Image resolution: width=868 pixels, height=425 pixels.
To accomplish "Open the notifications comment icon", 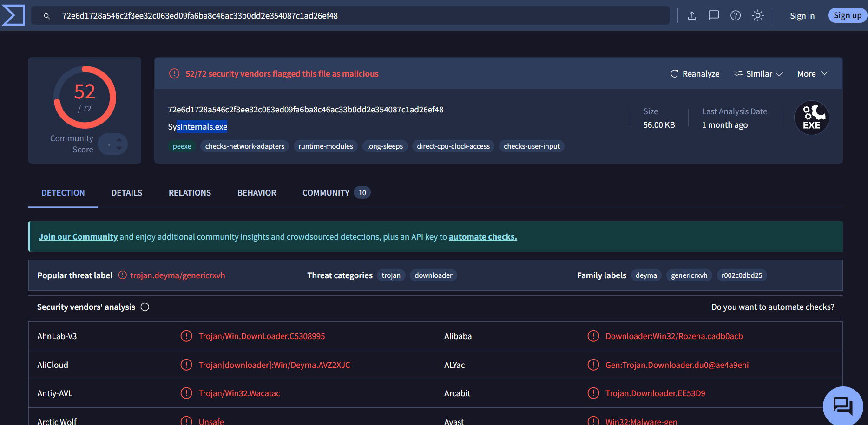I will pos(714,15).
